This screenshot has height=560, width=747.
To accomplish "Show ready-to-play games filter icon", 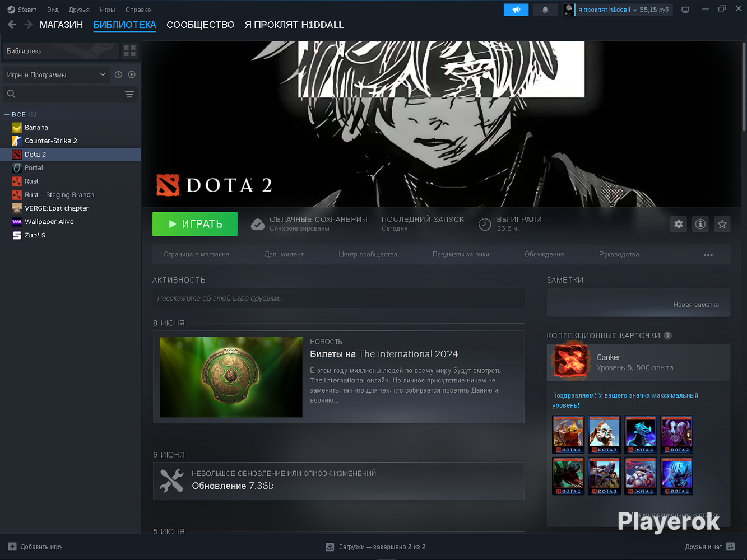I will tap(132, 74).
